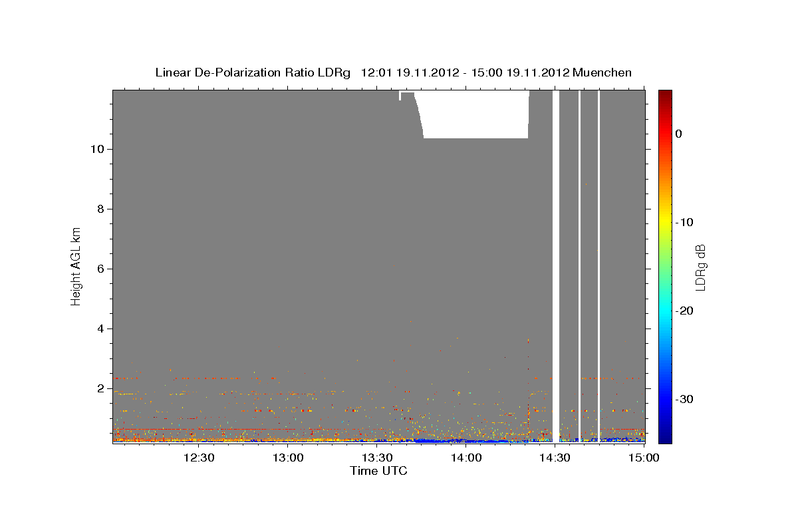Click the 13:00 time tick label
Screen dimensions: 798x532
pyautogui.click(x=288, y=458)
